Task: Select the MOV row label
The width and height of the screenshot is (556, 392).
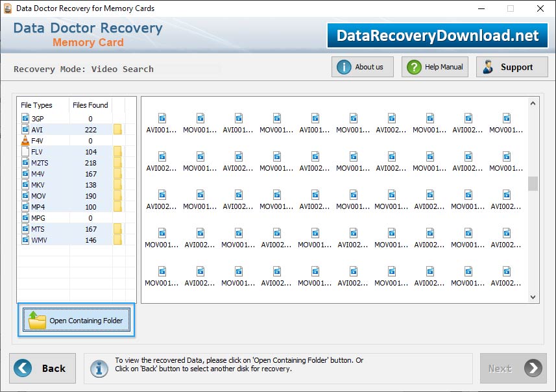Action: click(38, 196)
